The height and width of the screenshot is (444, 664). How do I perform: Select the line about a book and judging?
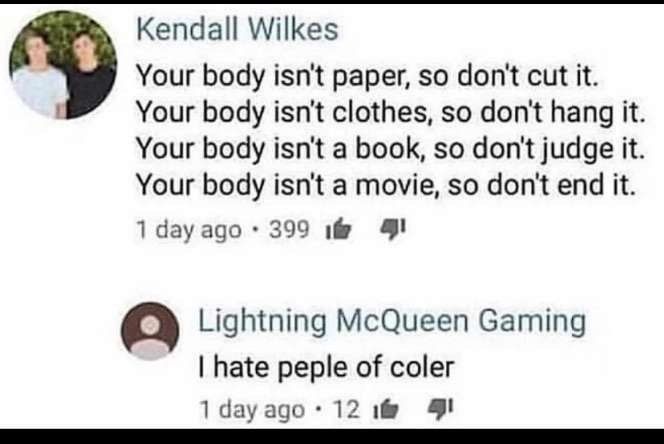(x=390, y=149)
